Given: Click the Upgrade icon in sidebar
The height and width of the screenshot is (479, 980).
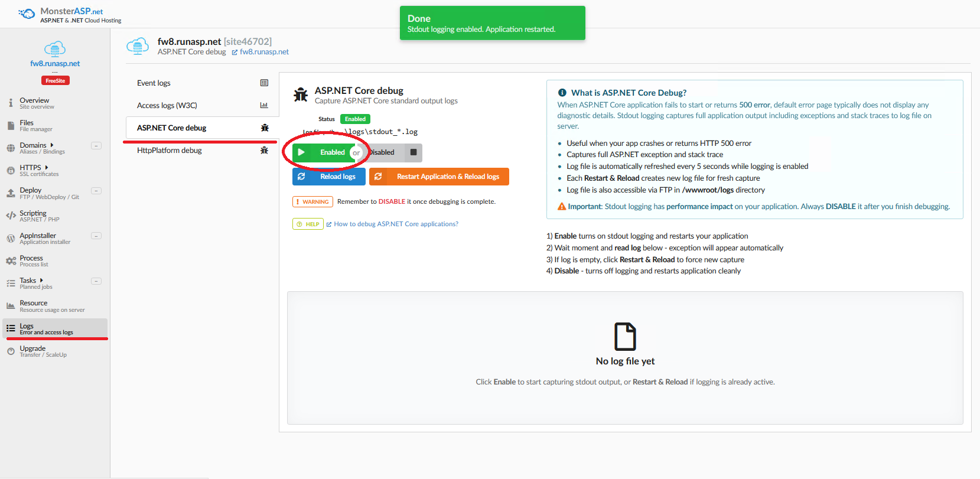Looking at the screenshot, I should [11, 351].
